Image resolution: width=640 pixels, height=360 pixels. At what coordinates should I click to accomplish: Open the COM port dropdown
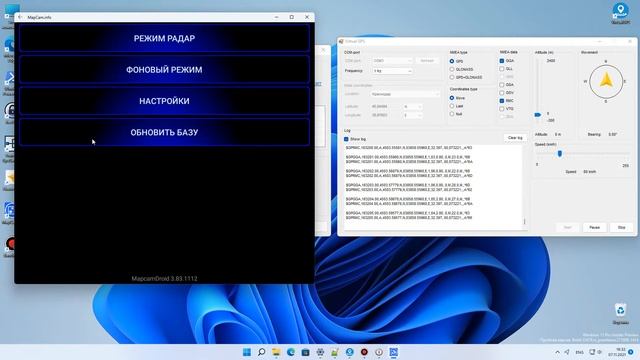click(392, 60)
